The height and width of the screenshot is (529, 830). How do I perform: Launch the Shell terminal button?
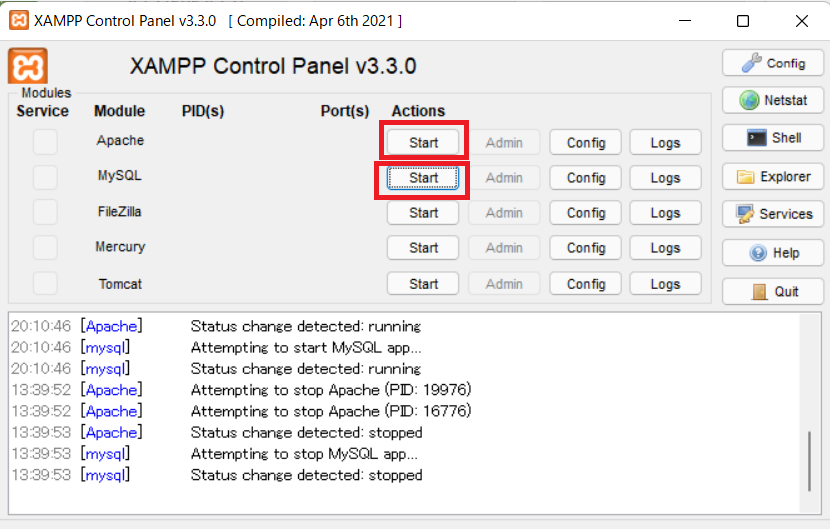click(773, 138)
